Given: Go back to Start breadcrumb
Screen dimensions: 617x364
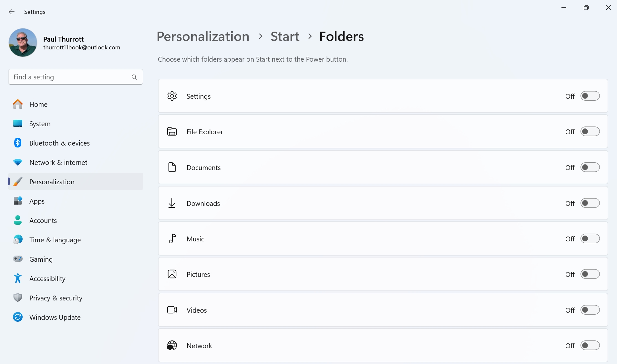Looking at the screenshot, I should click(285, 36).
